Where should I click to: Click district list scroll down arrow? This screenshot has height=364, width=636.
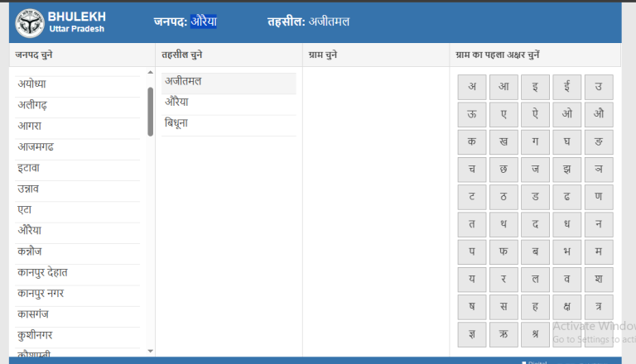click(150, 351)
